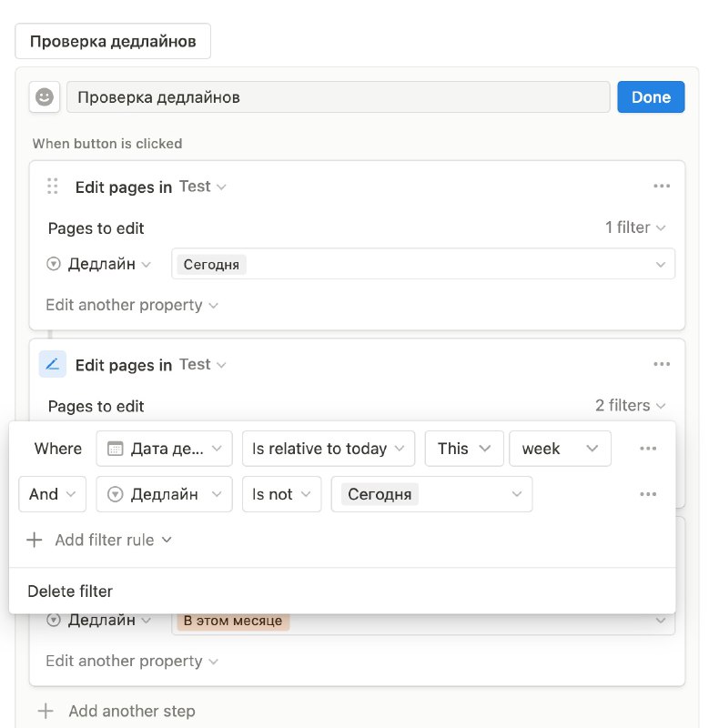Screen dimensions: 719x728
Task: Click the drag handle of first Edit pages step
Action: tap(53, 187)
